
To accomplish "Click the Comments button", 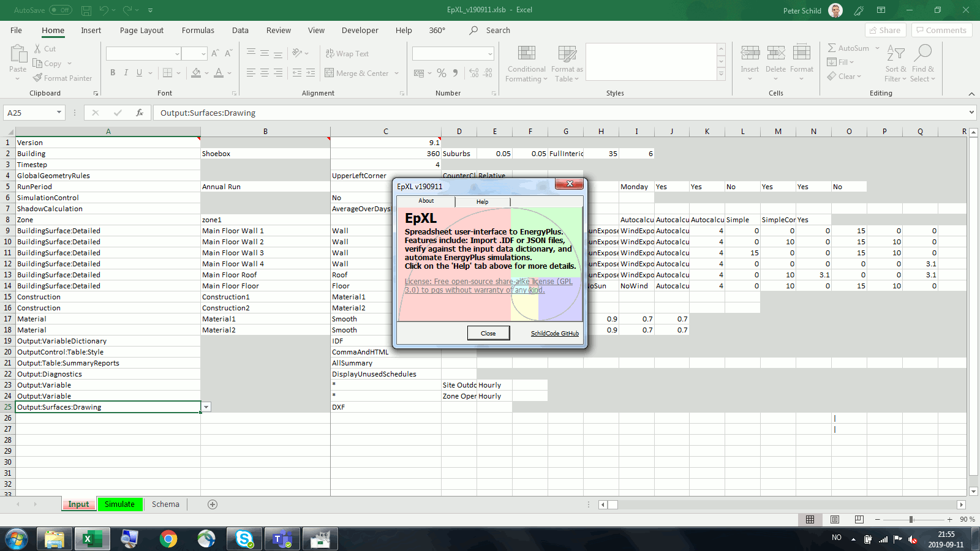I will coord(941,31).
